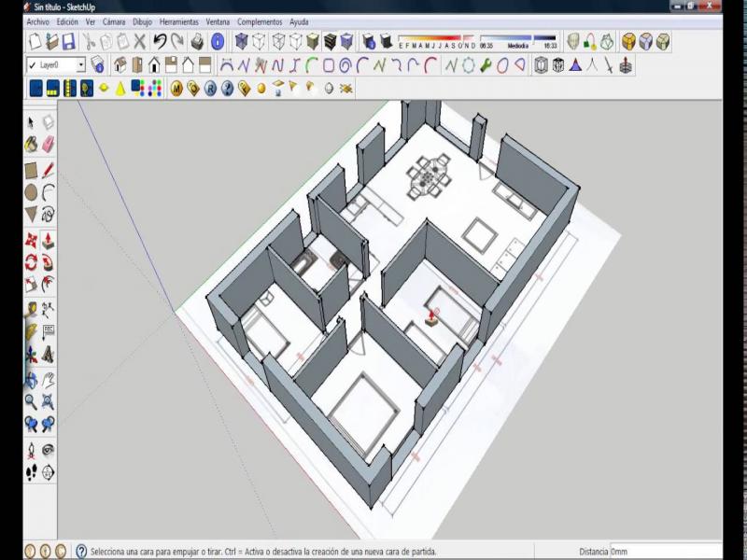Image resolution: width=747 pixels, height=560 pixels.
Task: Open the Herramientas menu
Action: [x=178, y=21]
